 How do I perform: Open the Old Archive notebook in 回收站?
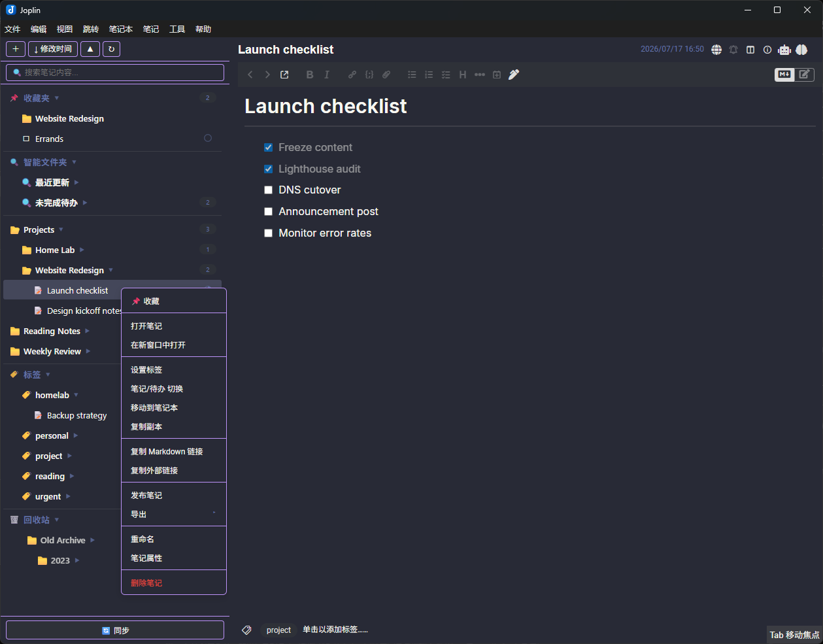pos(63,540)
